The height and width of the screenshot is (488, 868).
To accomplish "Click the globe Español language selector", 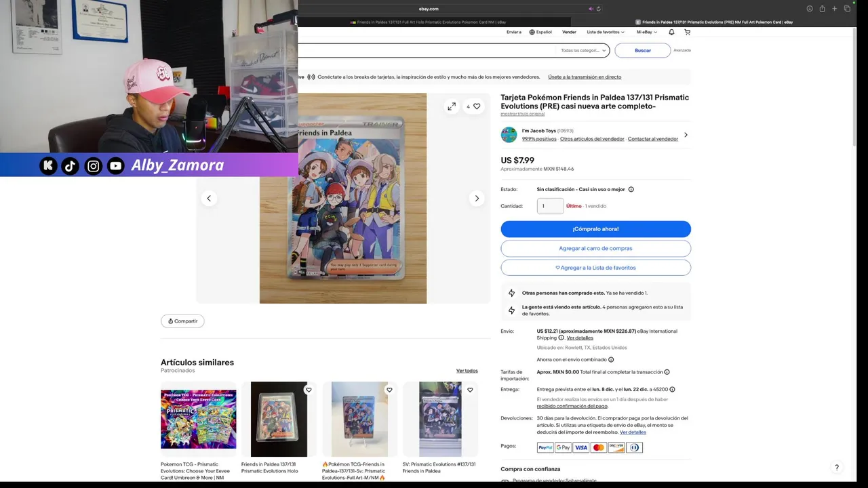I will (x=540, y=32).
